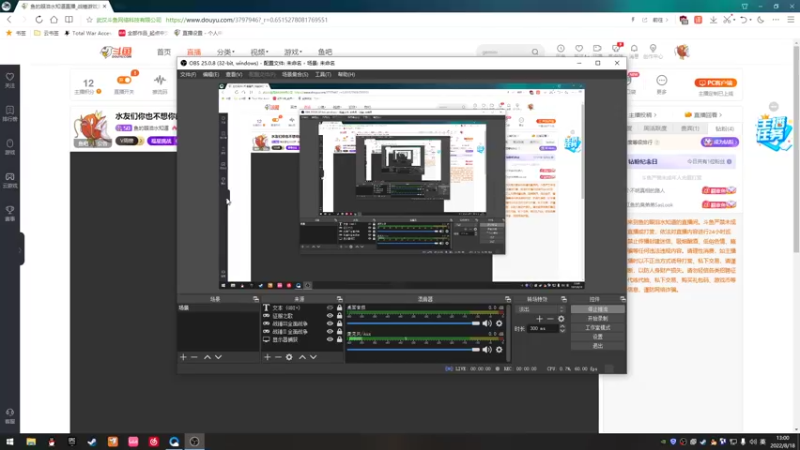Move the scene up in the OBS Scenes panel
The width and height of the screenshot is (800, 450).
click(207, 357)
